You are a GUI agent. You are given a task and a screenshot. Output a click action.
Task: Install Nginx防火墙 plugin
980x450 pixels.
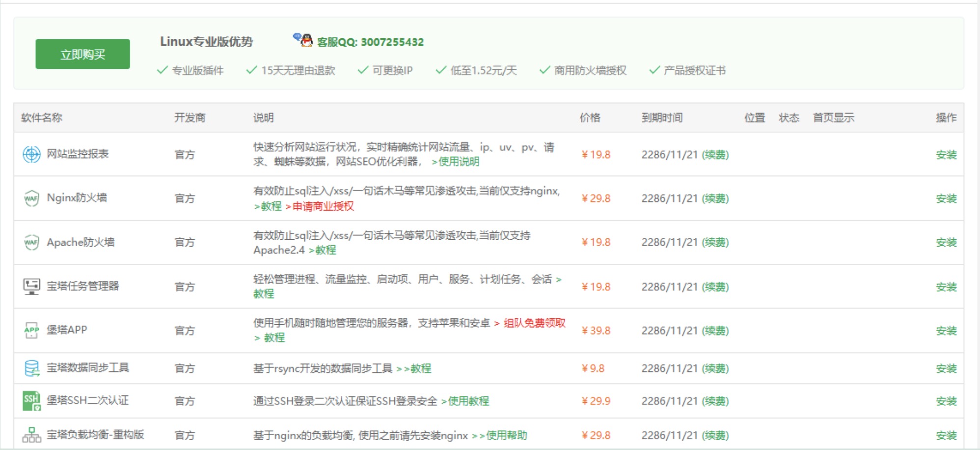(x=946, y=198)
